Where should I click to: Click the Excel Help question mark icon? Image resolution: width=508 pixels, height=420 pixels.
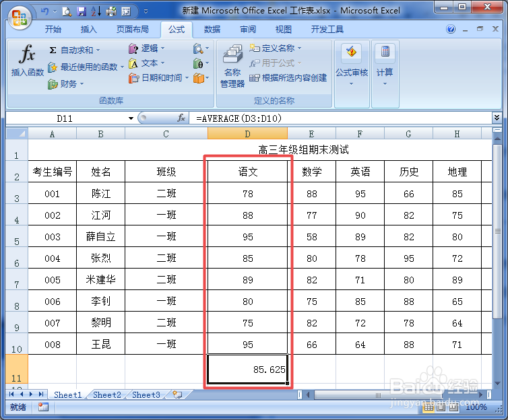[x=451, y=30]
